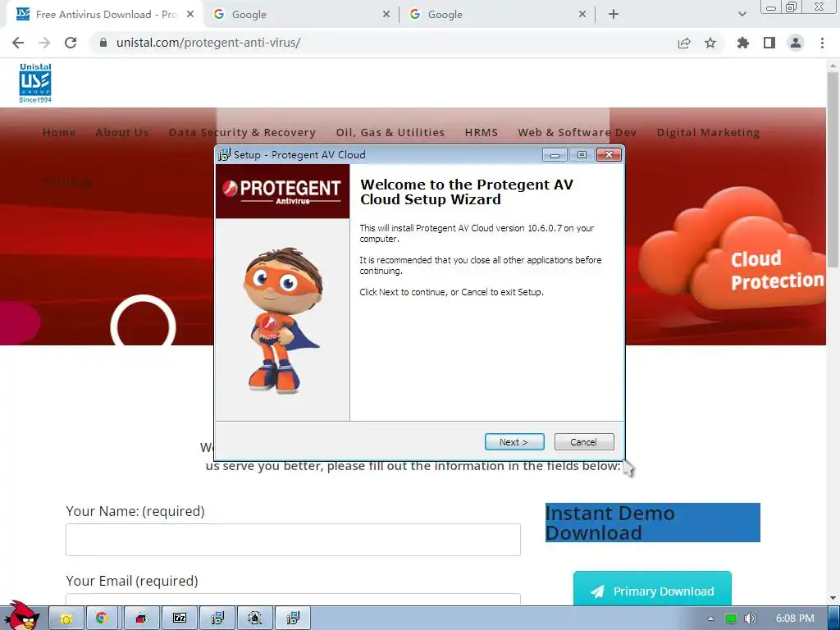Open Chrome extensions puzzle icon
This screenshot has width=840, height=630.
tap(743, 43)
